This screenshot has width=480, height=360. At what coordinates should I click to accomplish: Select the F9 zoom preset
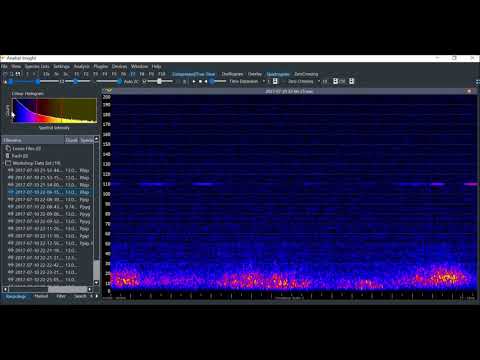click(151, 74)
